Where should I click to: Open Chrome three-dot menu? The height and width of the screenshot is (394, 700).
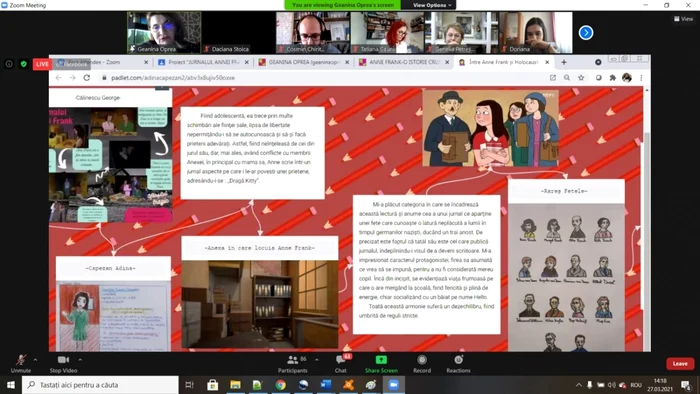[x=641, y=78]
